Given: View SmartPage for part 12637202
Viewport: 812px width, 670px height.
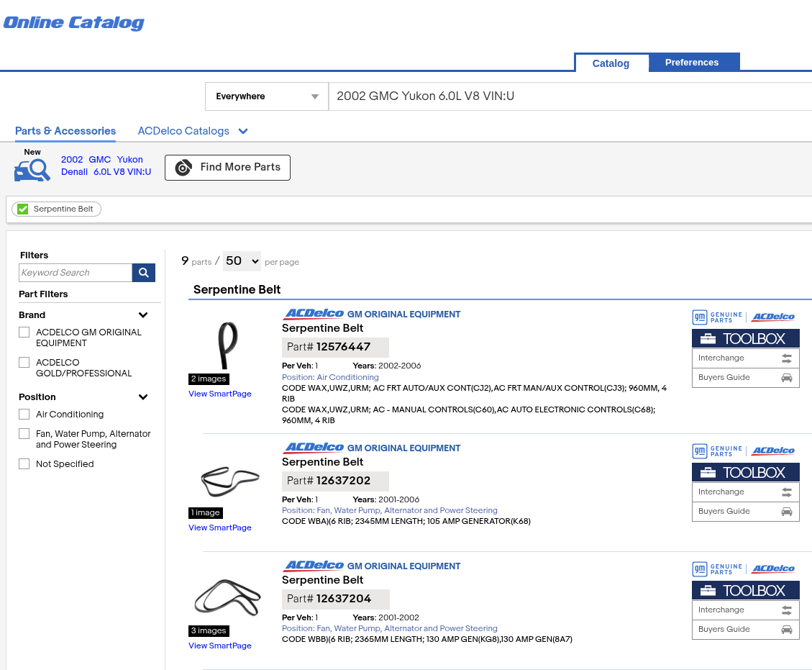Looking at the screenshot, I should click(220, 528).
